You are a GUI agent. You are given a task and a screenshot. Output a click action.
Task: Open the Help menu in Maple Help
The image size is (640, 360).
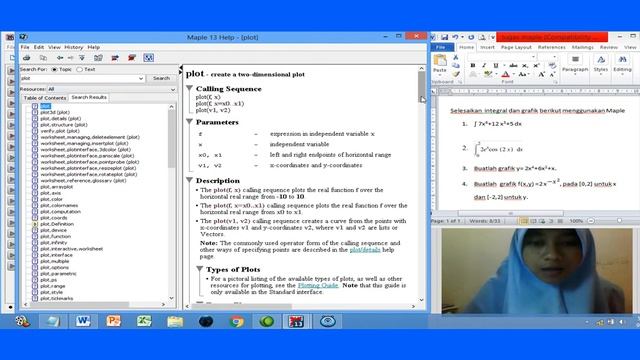(93, 47)
